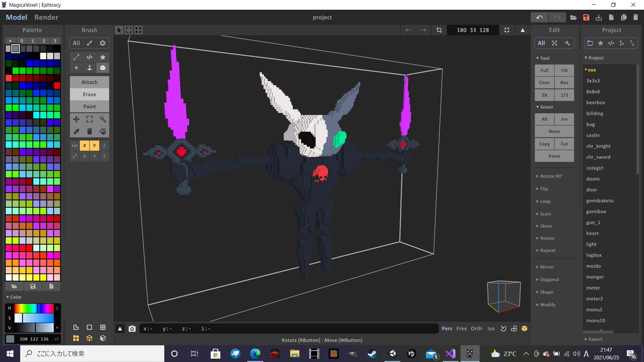Viewport: 644px width, 362px height.
Task: Create new project with blank page icon
Action: pos(611,17)
